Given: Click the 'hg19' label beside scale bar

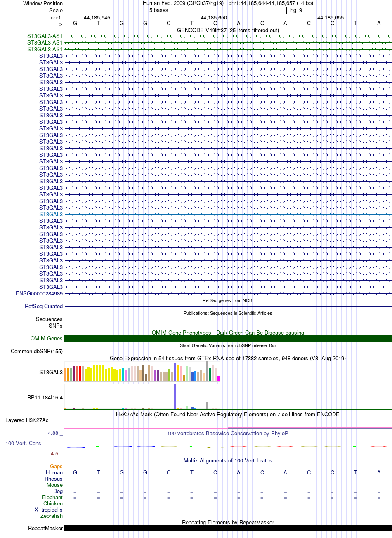Looking at the screenshot, I should click(x=297, y=10).
